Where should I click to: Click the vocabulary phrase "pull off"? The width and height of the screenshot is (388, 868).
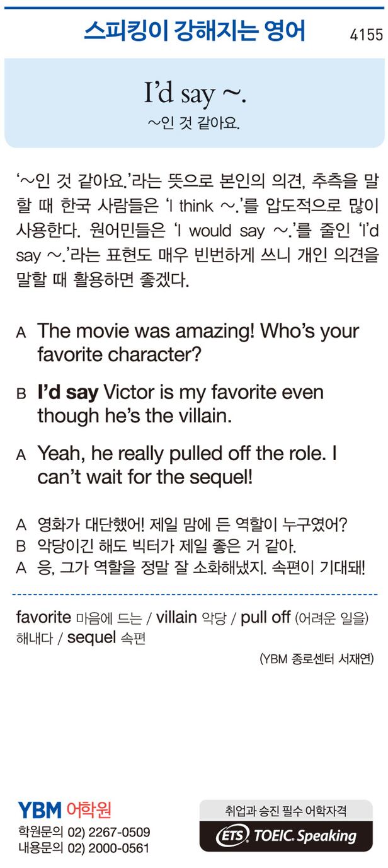point(265,617)
